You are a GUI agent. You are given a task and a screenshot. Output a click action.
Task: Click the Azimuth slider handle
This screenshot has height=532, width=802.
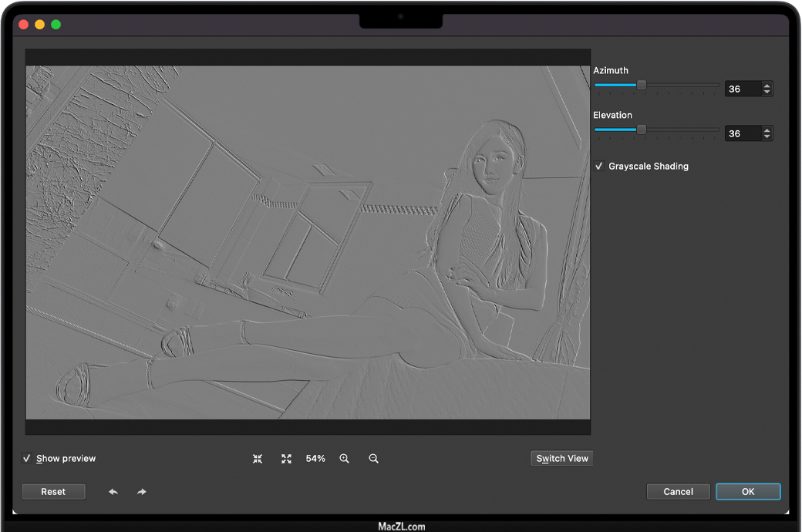[x=642, y=86]
